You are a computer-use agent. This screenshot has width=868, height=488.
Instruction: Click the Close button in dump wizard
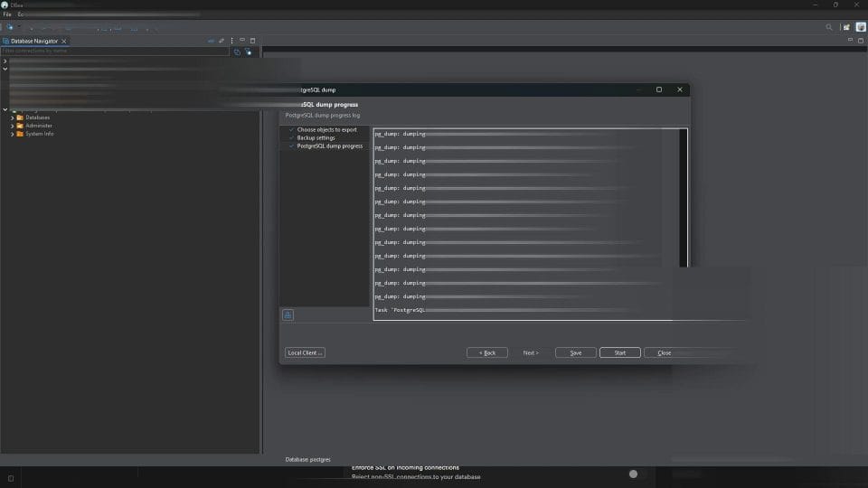pos(665,352)
